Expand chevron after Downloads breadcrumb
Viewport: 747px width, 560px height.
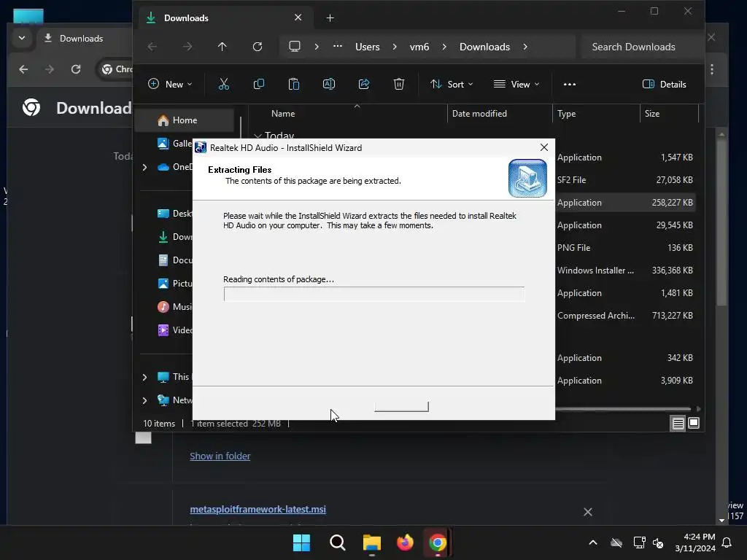click(525, 47)
